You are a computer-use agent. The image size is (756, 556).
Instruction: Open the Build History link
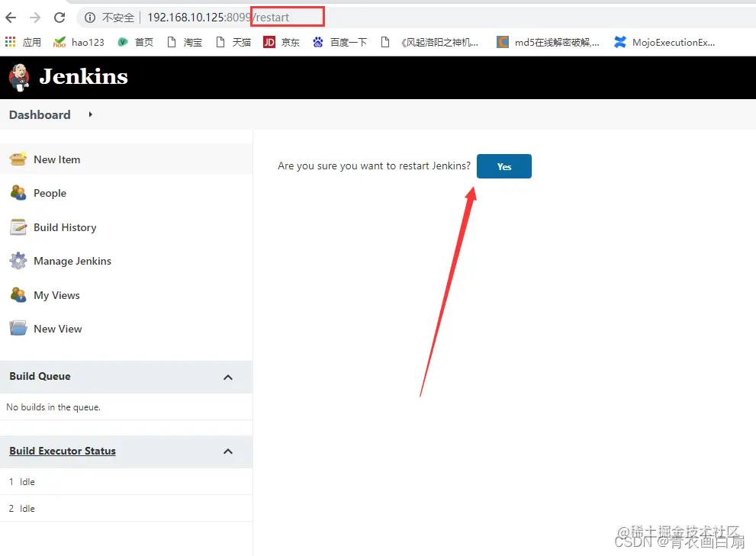[x=65, y=227]
